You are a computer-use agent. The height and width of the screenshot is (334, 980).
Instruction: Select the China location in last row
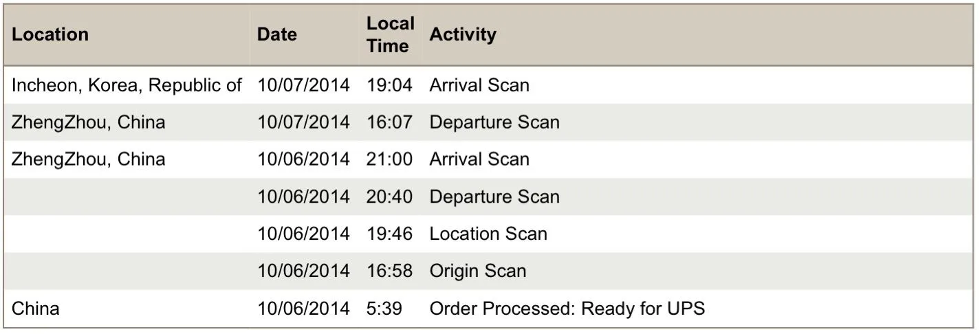[x=36, y=309]
